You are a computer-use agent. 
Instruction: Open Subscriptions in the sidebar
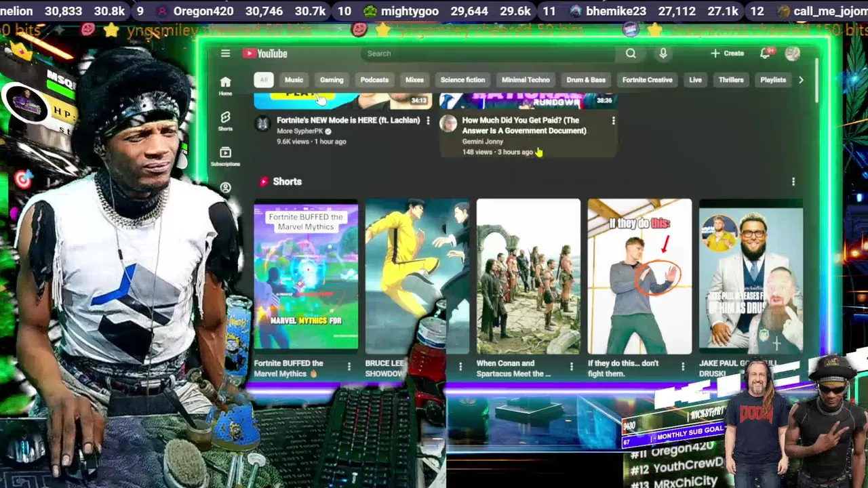tap(225, 157)
